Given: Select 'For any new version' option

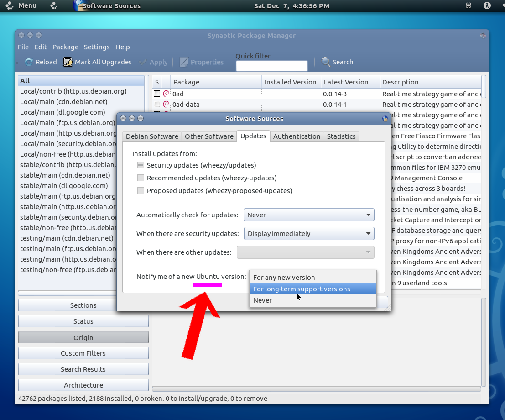Looking at the screenshot, I should 313,278.
